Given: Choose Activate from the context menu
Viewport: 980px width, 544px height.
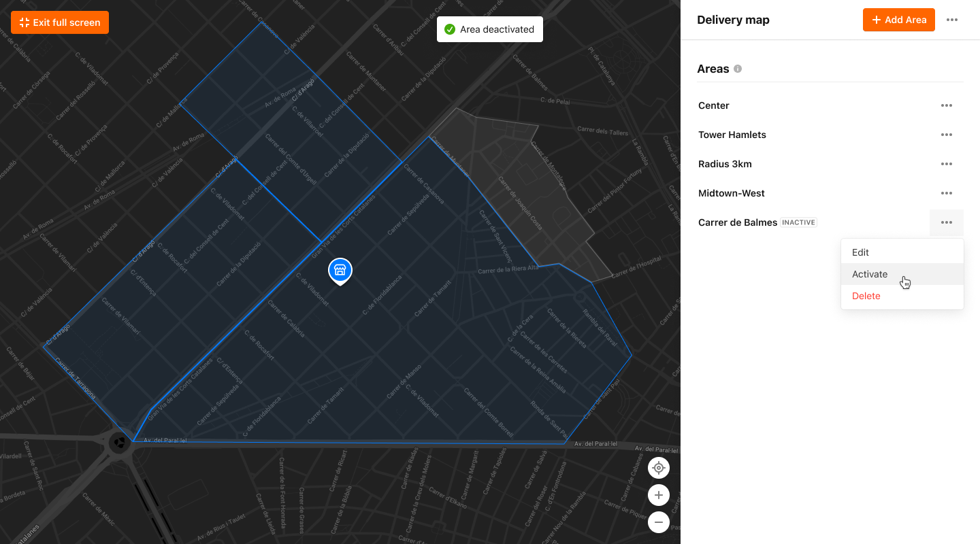Looking at the screenshot, I should (870, 274).
